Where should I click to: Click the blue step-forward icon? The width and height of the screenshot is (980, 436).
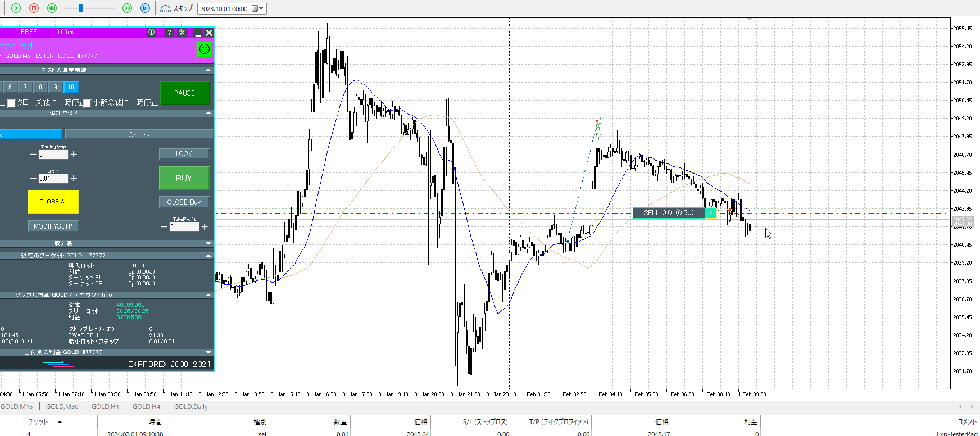coord(145,8)
